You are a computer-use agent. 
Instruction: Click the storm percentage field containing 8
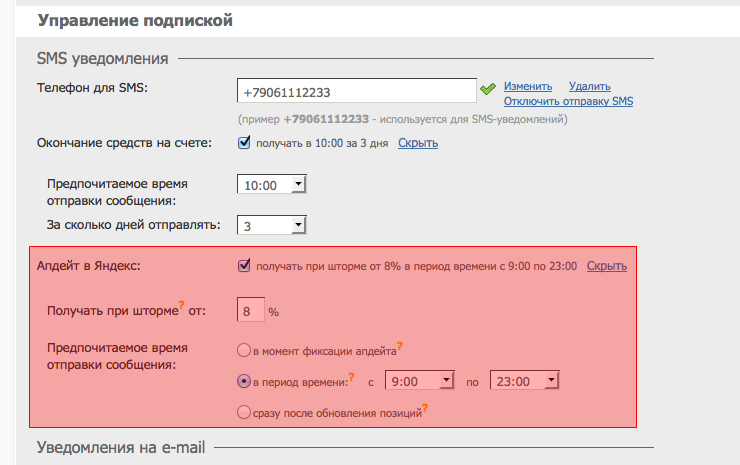pos(250,311)
